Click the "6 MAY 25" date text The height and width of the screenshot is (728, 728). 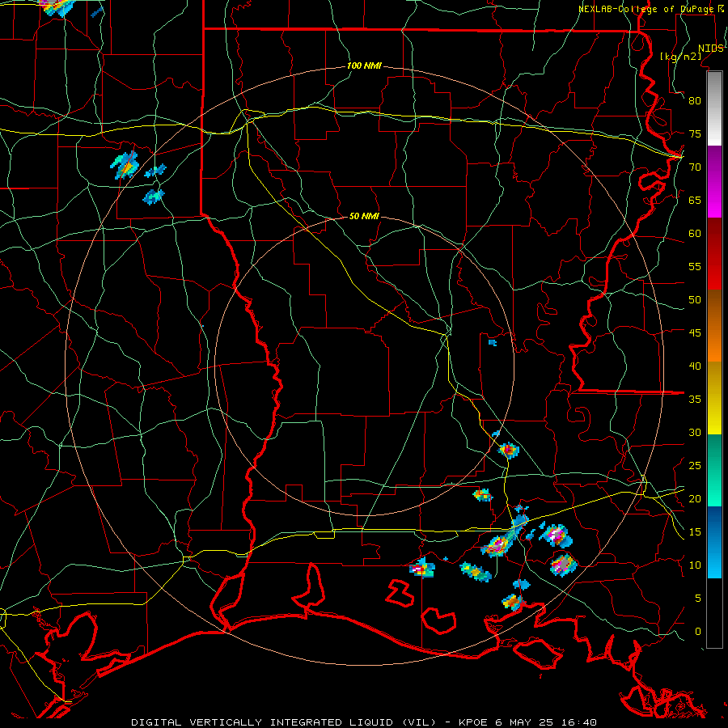pos(526,722)
